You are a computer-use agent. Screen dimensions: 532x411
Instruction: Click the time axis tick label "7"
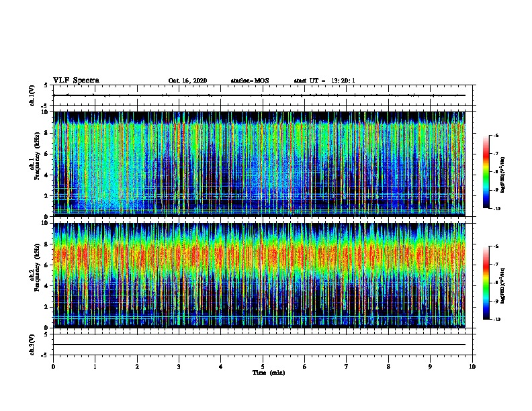(347, 367)
